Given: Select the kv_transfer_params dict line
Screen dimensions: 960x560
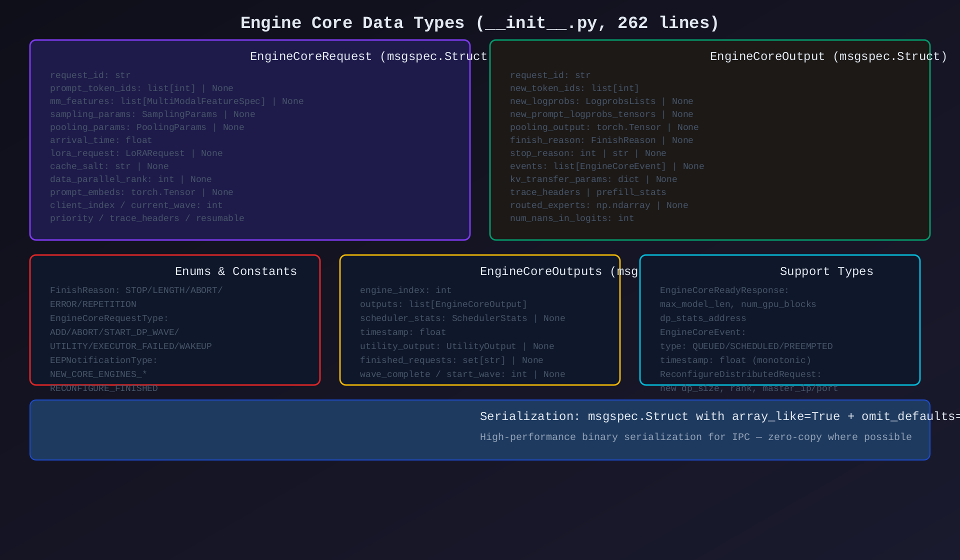Looking at the screenshot, I should pyautogui.click(x=593, y=179).
